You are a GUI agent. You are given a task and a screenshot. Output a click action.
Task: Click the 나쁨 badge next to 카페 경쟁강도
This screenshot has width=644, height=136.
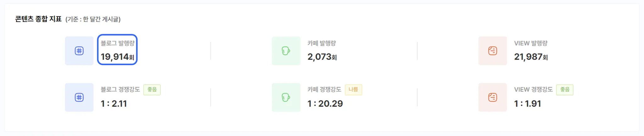point(353,90)
